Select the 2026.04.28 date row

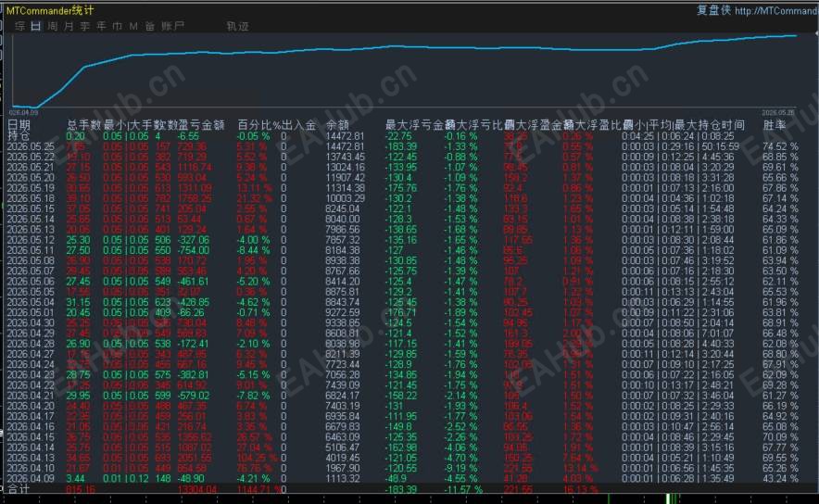tap(31, 344)
